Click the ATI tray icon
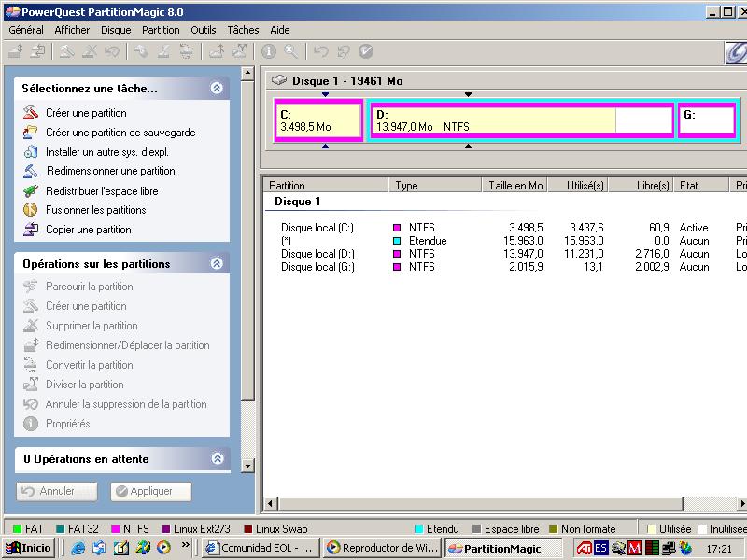This screenshot has width=747, height=560. [x=585, y=549]
